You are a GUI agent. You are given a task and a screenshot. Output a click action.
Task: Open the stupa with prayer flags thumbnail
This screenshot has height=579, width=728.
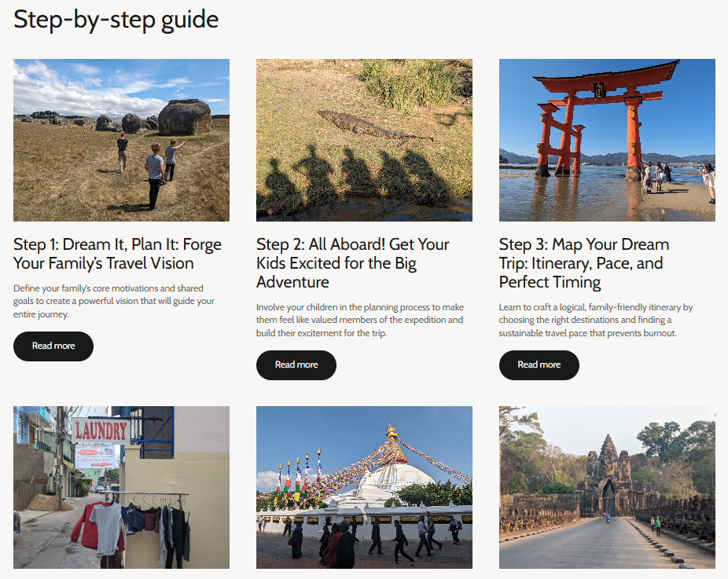[364, 487]
